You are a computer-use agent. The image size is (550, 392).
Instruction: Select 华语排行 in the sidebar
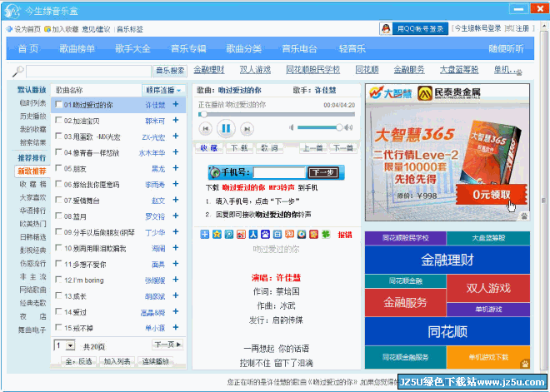32,211
